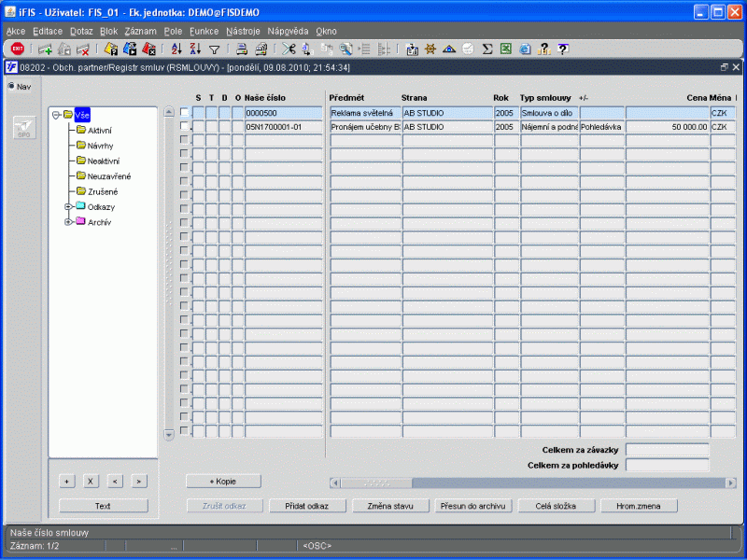747x560 pixels.
Task: Click the cyan Odkazy folder icon
Action: click(80, 206)
